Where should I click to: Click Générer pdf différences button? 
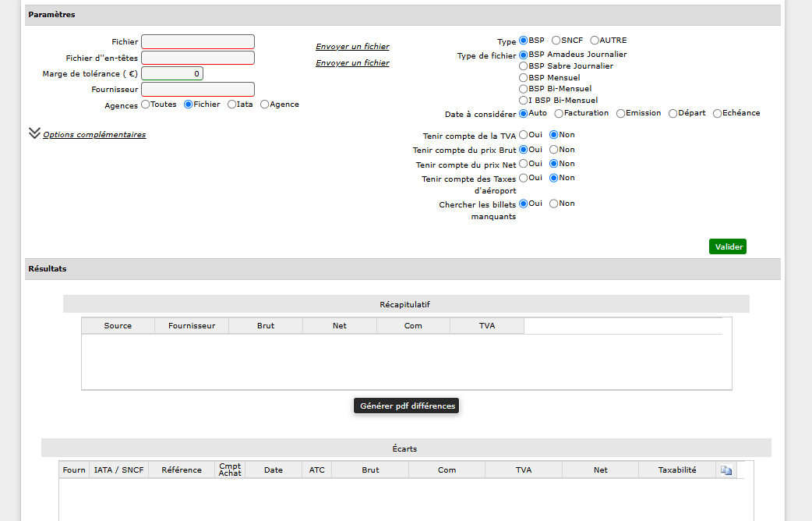pyautogui.click(x=407, y=406)
